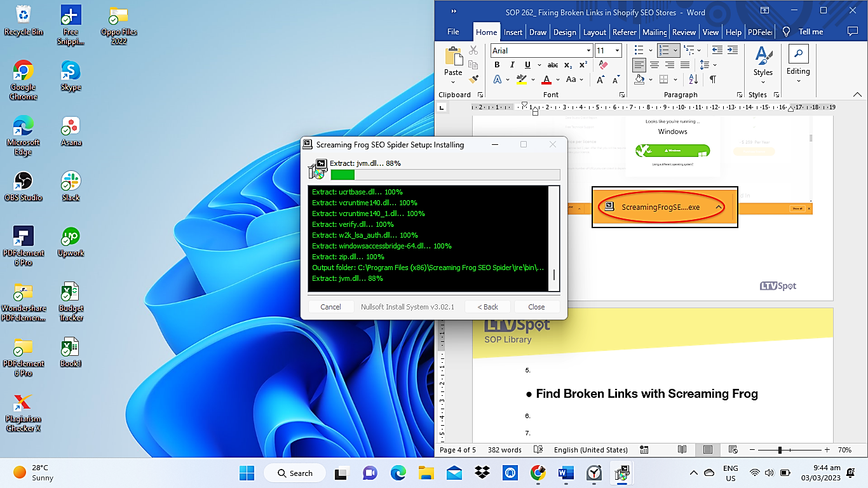
Task: Click the Clear All Formatting eraser icon
Action: click(603, 65)
